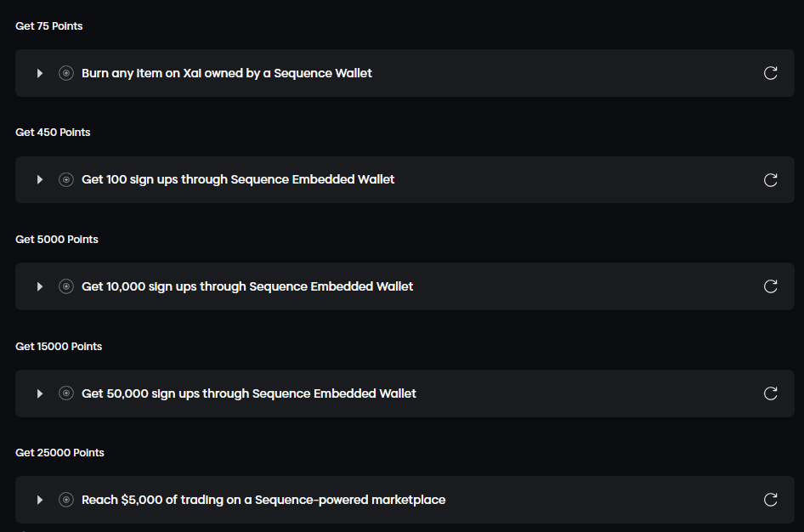804x532 pixels.
Task: Refresh the 10,000 sign ups quest status
Action: (x=771, y=286)
